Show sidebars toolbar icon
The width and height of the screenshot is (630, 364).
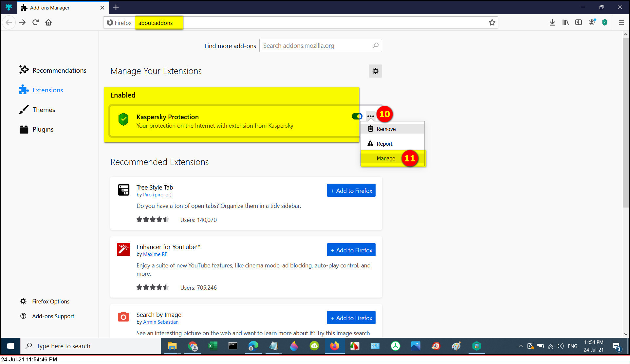(579, 23)
